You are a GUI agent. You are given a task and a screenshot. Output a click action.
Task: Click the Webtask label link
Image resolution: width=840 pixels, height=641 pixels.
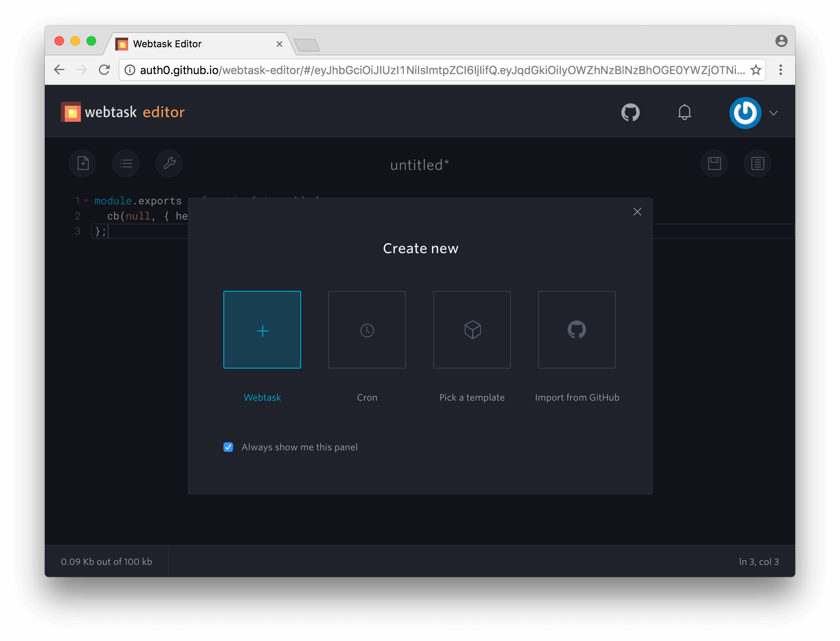[262, 397]
